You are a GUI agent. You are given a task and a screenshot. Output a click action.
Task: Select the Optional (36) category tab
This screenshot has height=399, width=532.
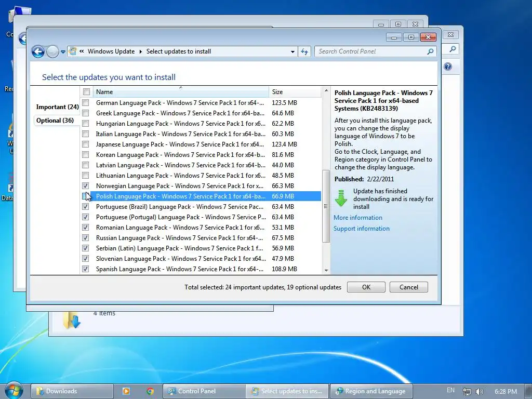coord(55,121)
